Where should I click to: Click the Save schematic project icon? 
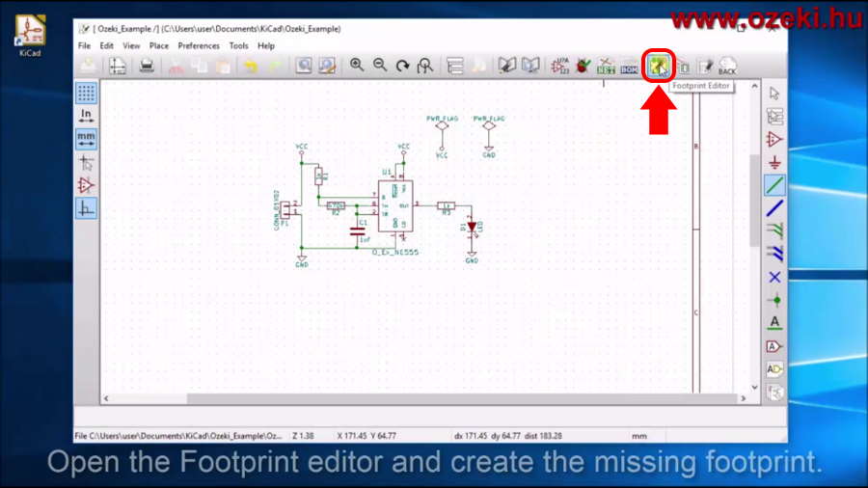[88, 66]
